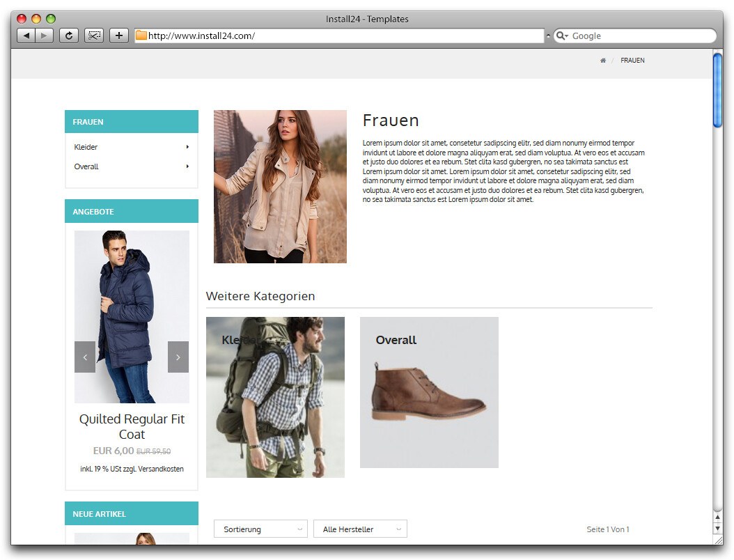Select Kleider in the Frauen sidebar menu
This screenshot has width=734, height=560.
tap(86, 147)
